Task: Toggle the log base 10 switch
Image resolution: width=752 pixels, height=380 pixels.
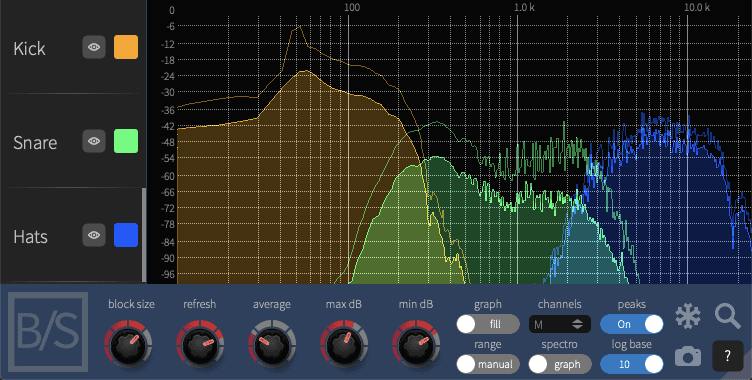Action: pyautogui.click(x=632, y=365)
